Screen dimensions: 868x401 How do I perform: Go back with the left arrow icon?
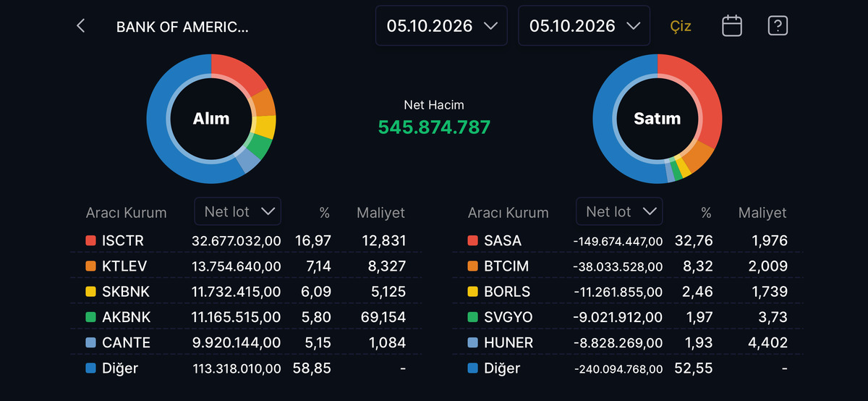click(x=80, y=26)
